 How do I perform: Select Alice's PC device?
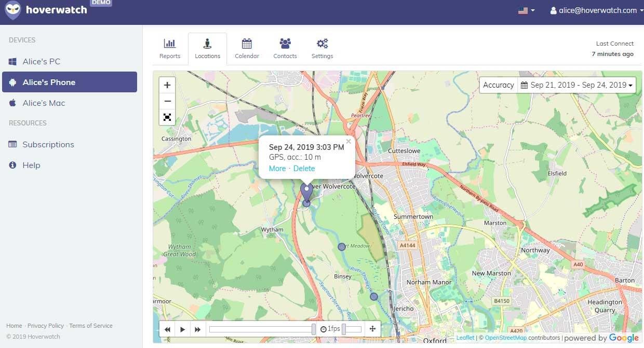42,61
